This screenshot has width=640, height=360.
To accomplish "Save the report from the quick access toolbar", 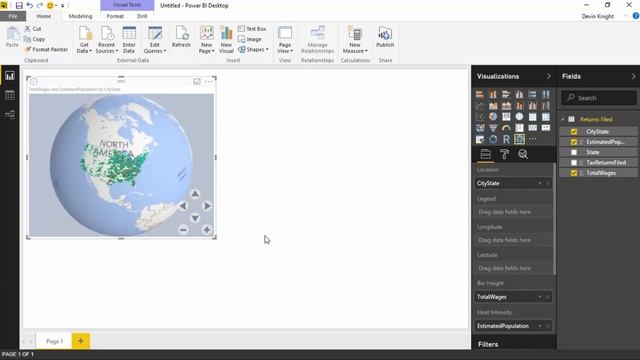I will pos(19,6).
